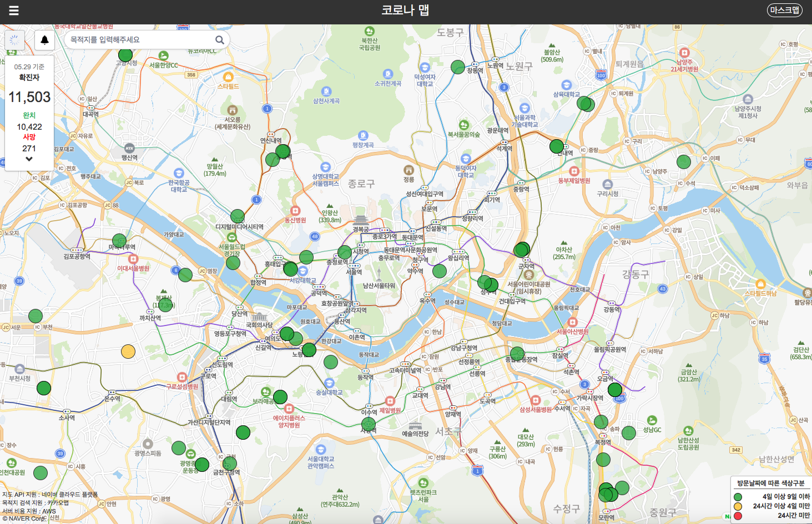Click green marker at 디지털미디어시티역

[x=238, y=216]
